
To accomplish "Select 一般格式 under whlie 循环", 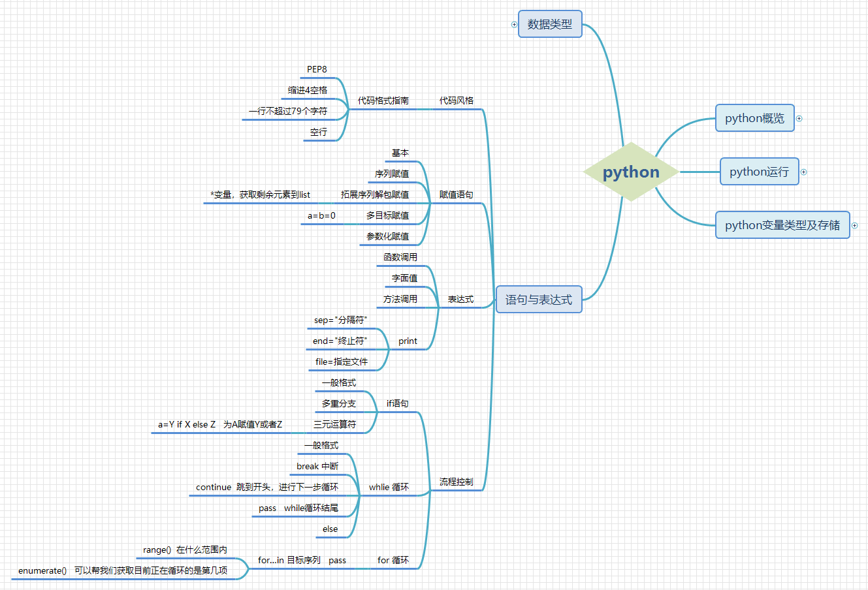I will pos(321,445).
